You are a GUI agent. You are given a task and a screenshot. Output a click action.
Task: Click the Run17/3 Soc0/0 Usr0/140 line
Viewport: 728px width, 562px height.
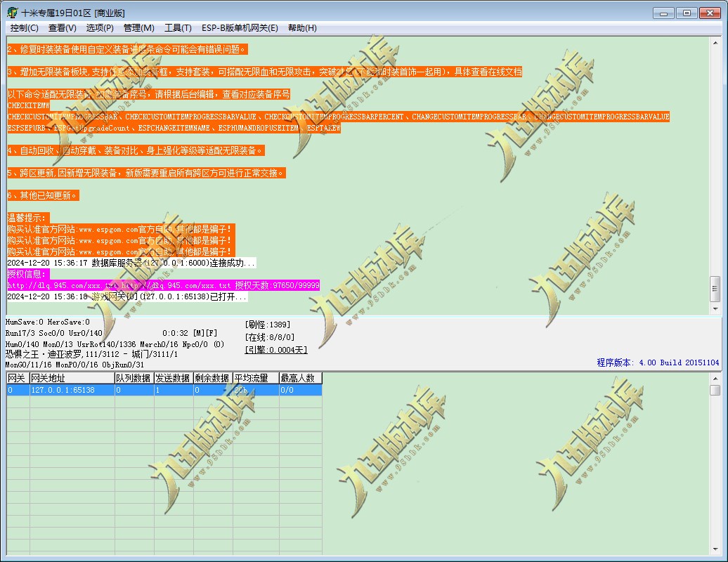coord(54,333)
